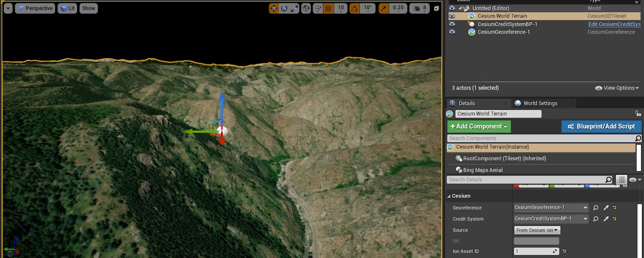Open the Credit System actor dropdown
Viewport: 644px width, 258px height.
point(551,218)
